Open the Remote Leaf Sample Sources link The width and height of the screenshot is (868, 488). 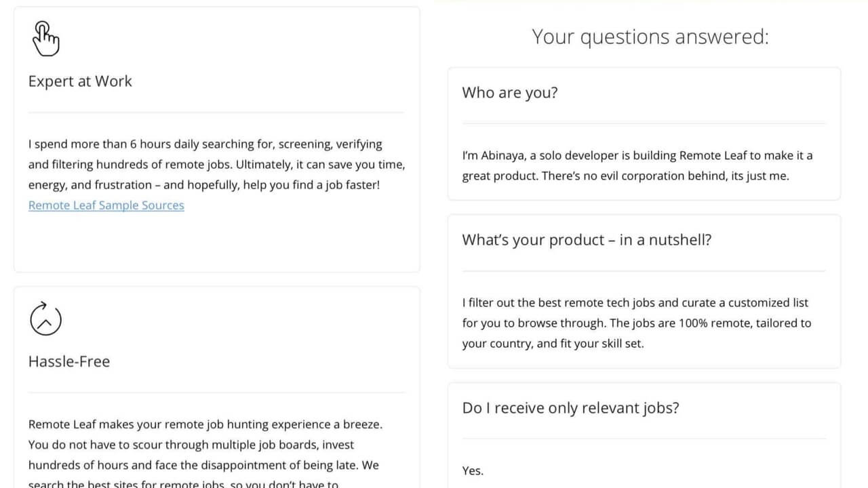[106, 205]
